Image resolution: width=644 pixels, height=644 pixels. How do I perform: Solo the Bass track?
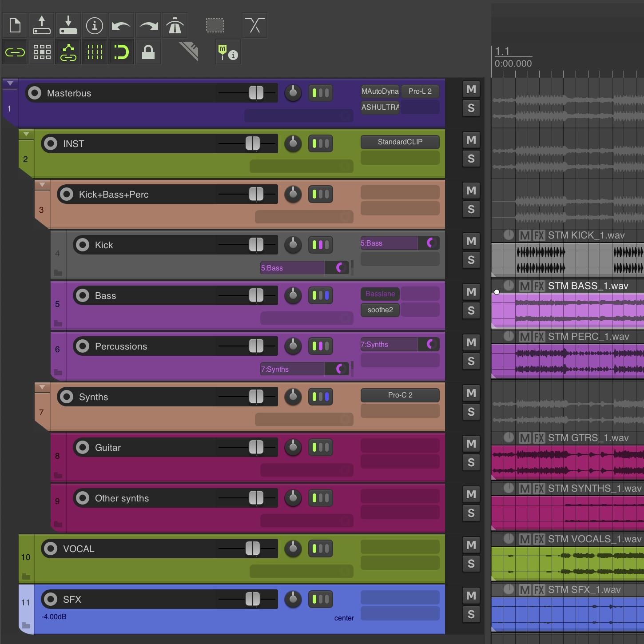coord(471,310)
